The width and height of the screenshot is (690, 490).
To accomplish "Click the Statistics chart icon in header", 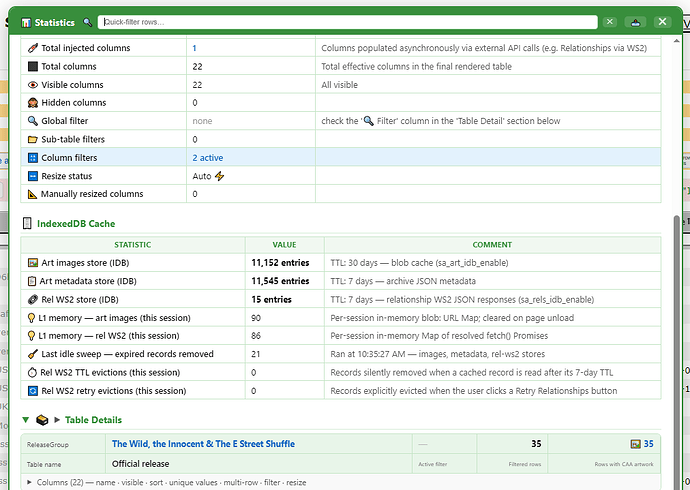I will 26,22.
